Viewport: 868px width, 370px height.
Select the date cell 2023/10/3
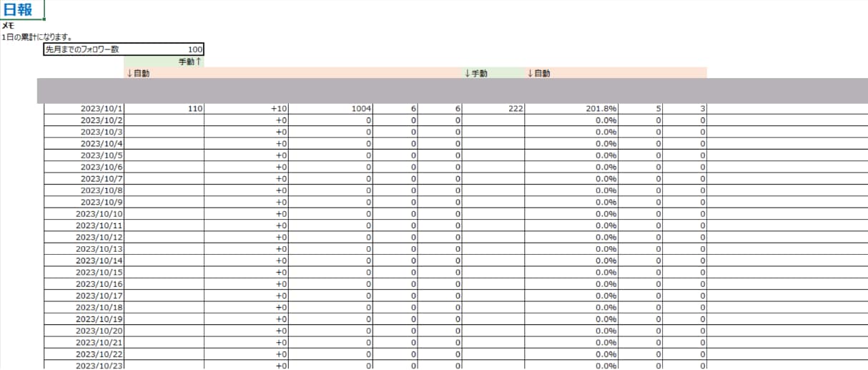tap(84, 132)
